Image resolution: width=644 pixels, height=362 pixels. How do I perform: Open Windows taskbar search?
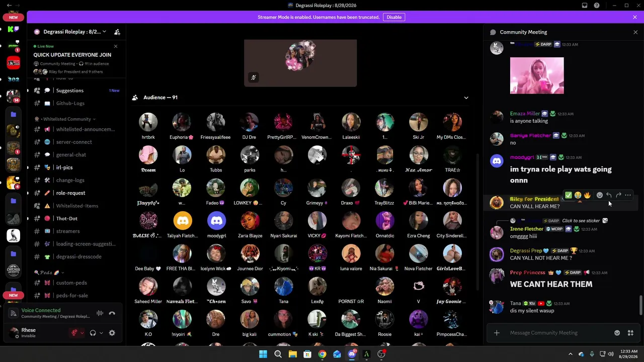tap(278, 354)
